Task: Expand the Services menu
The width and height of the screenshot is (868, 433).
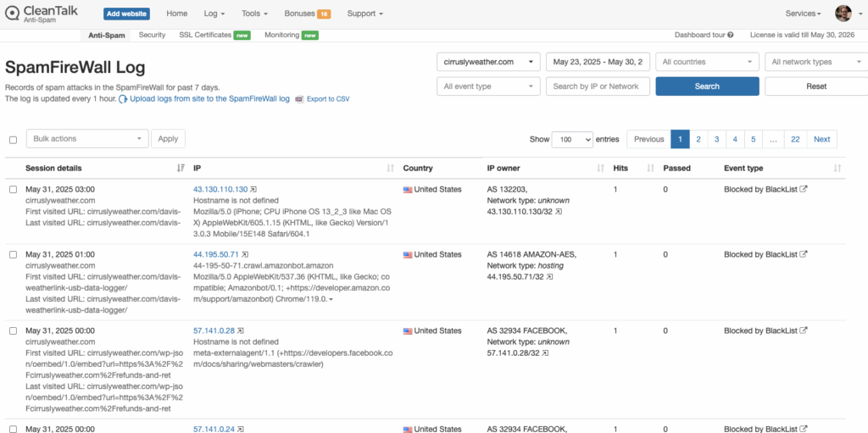Action: click(804, 14)
